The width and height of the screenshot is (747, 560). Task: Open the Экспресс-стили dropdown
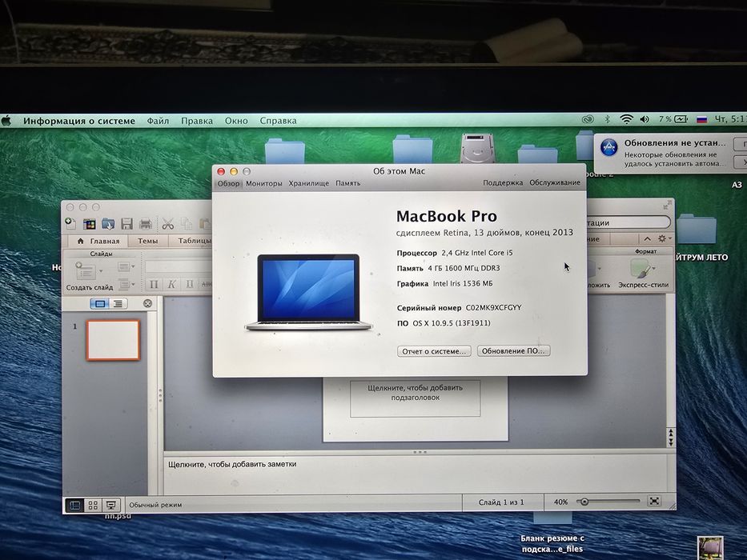(x=653, y=269)
